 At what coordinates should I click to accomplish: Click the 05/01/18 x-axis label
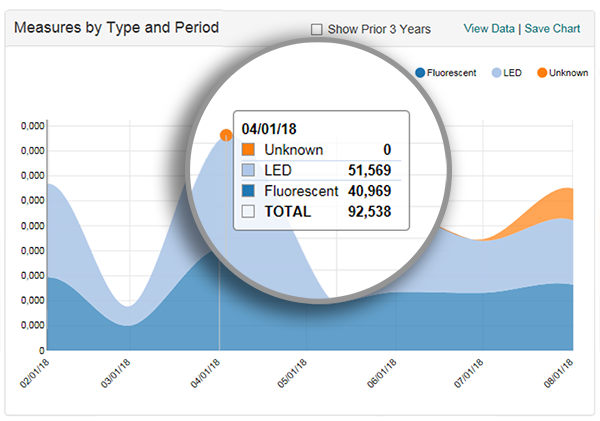[292, 374]
